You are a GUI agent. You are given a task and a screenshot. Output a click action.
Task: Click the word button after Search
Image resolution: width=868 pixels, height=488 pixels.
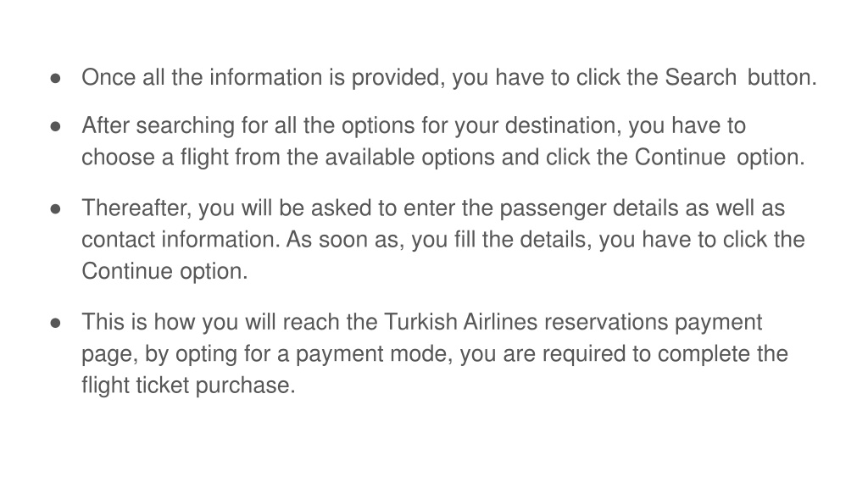[782, 77]
